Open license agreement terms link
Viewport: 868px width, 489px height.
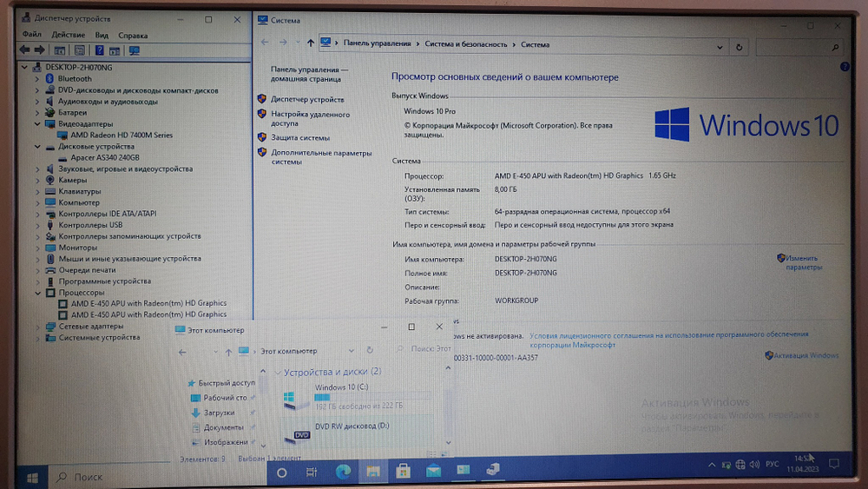click(668, 340)
